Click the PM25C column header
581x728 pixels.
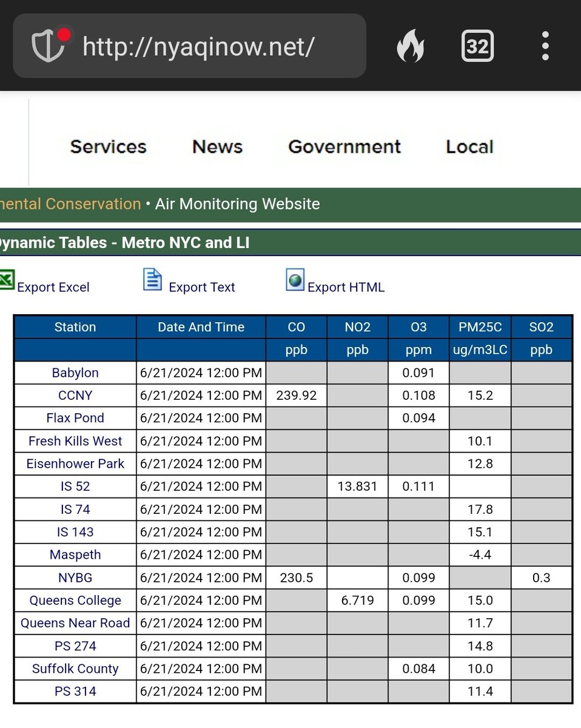[x=480, y=327]
